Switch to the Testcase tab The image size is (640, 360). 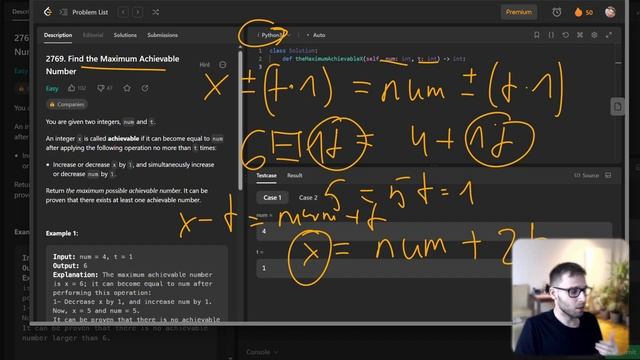pos(267,176)
